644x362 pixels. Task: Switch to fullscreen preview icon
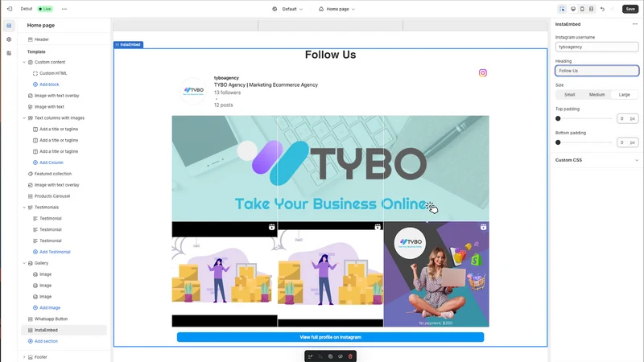(591, 9)
